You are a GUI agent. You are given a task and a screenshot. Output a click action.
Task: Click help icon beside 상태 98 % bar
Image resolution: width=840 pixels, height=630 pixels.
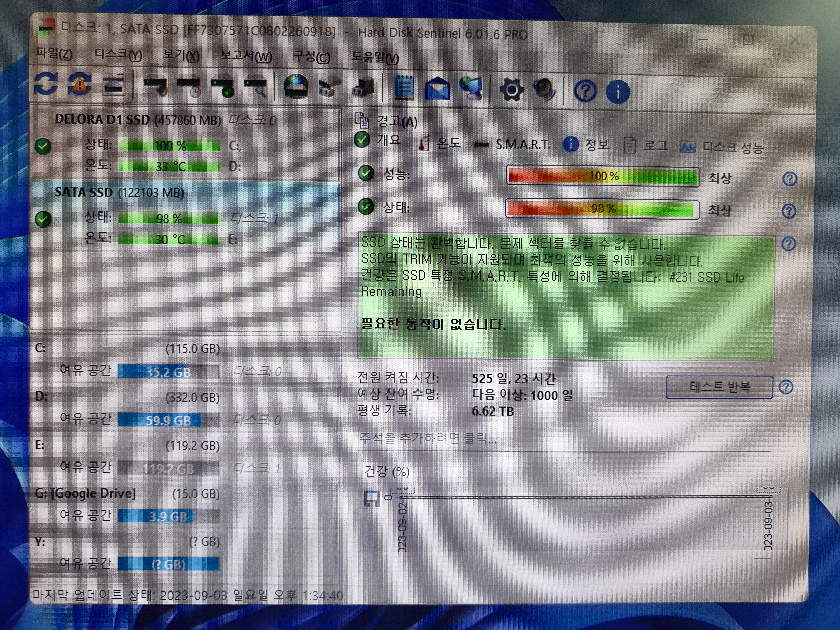tap(789, 211)
